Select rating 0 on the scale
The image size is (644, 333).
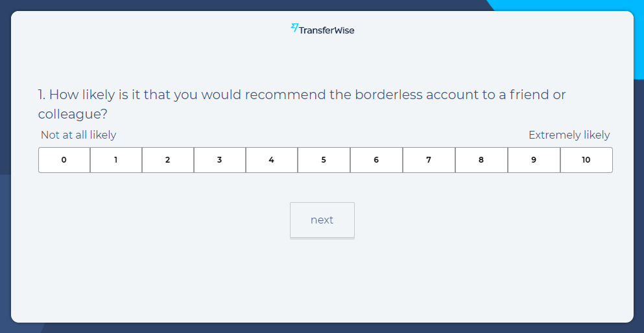tap(64, 160)
